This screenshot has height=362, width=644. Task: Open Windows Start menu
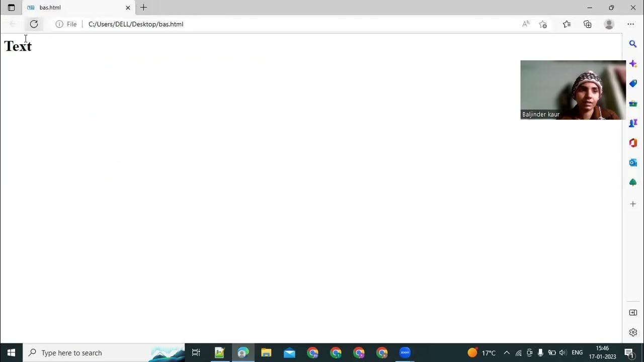(12, 352)
